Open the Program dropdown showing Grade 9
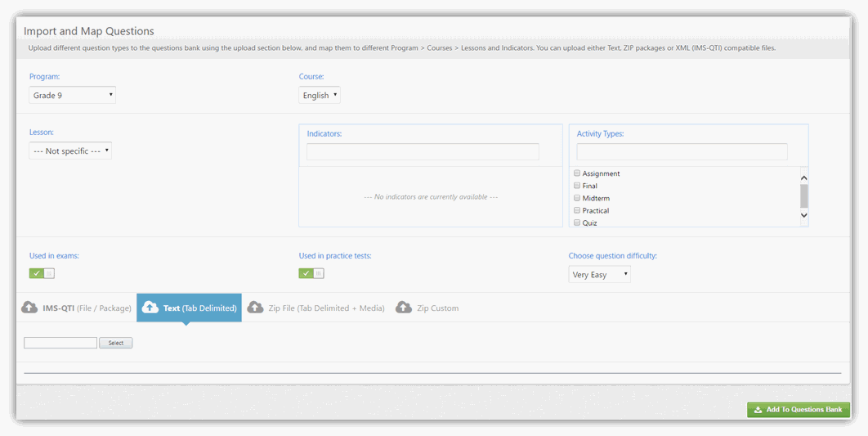 (x=72, y=96)
